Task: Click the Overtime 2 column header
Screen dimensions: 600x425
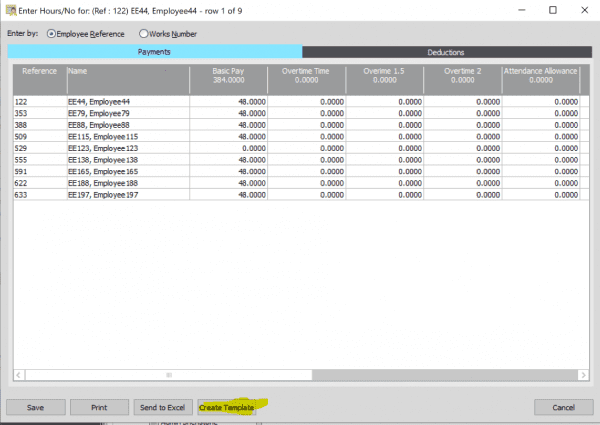Action: pyautogui.click(x=463, y=79)
